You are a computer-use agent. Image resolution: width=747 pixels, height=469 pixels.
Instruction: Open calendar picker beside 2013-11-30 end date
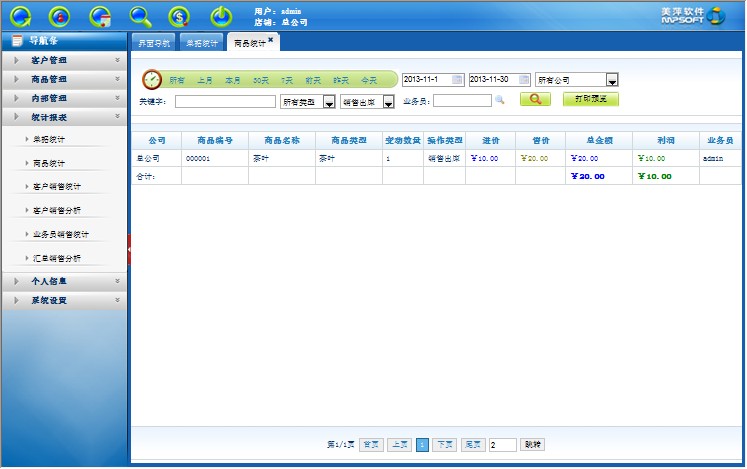coord(525,79)
